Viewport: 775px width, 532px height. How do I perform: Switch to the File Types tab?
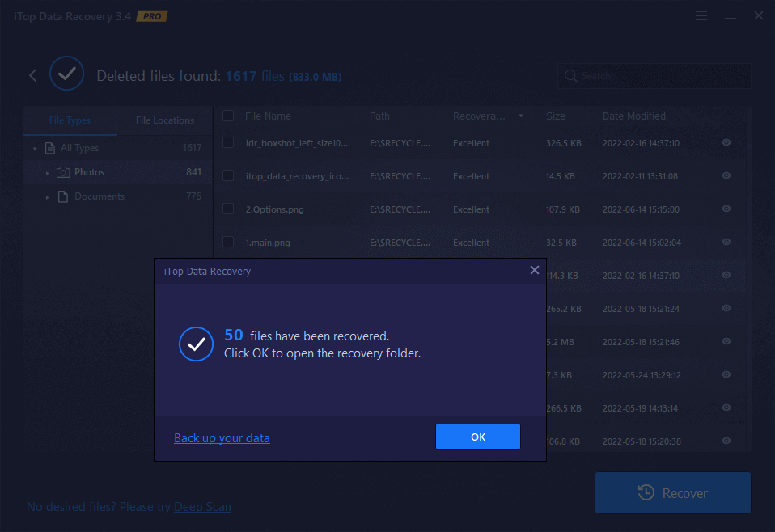coord(70,120)
